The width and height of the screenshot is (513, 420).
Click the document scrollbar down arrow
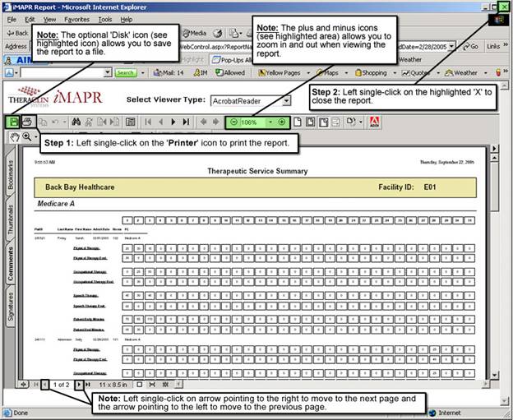point(494,375)
